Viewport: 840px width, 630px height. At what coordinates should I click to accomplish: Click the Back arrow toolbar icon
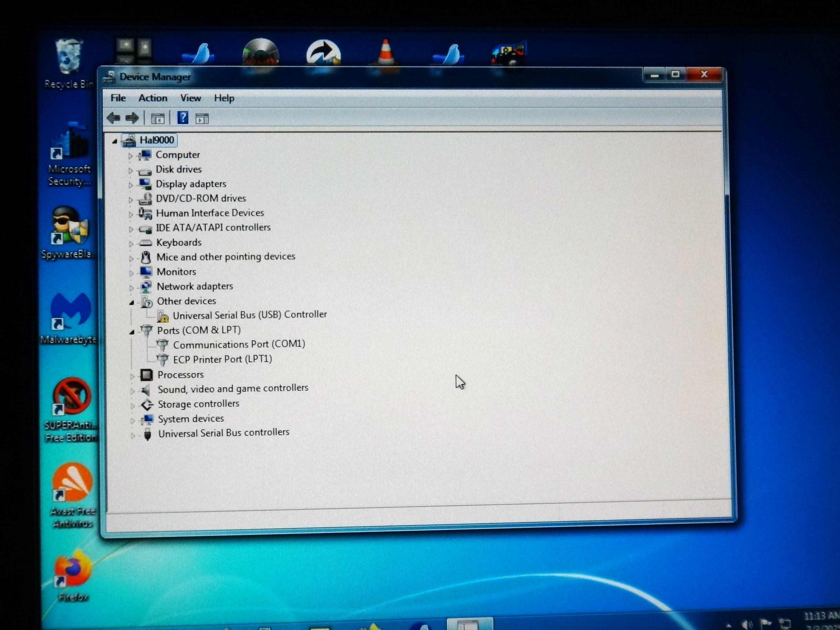[113, 118]
